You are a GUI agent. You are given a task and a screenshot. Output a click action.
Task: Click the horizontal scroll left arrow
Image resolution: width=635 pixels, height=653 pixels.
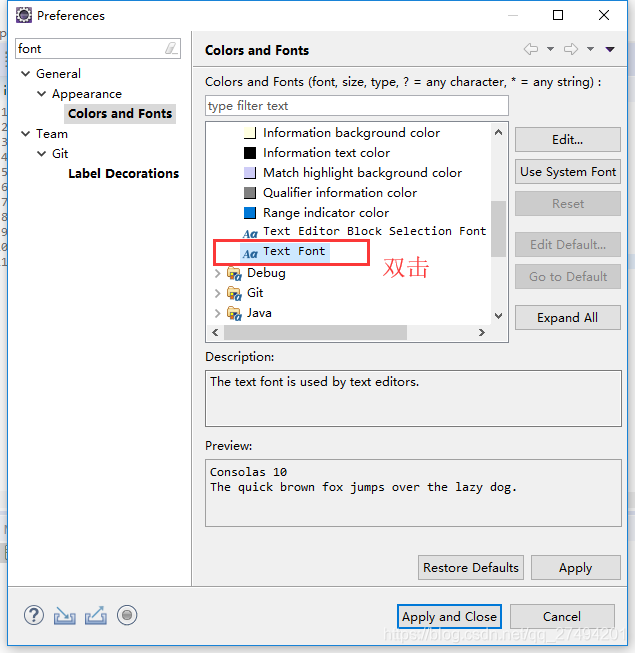pyautogui.click(x=215, y=332)
